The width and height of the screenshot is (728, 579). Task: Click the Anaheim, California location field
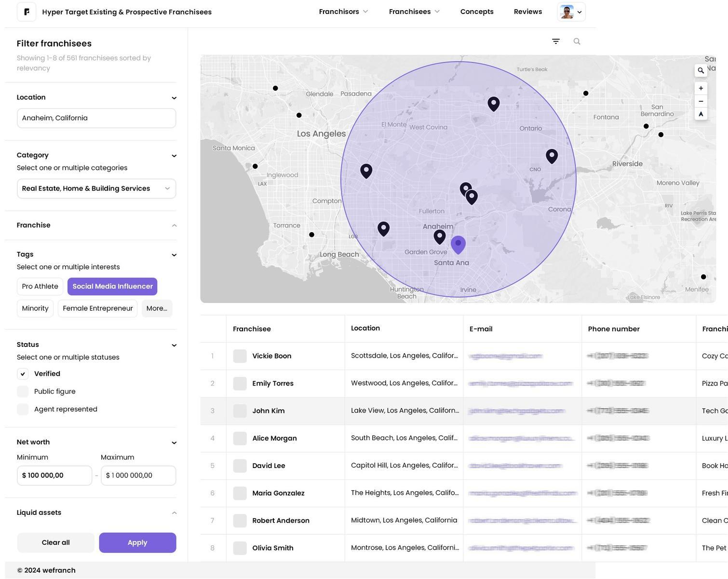point(96,118)
